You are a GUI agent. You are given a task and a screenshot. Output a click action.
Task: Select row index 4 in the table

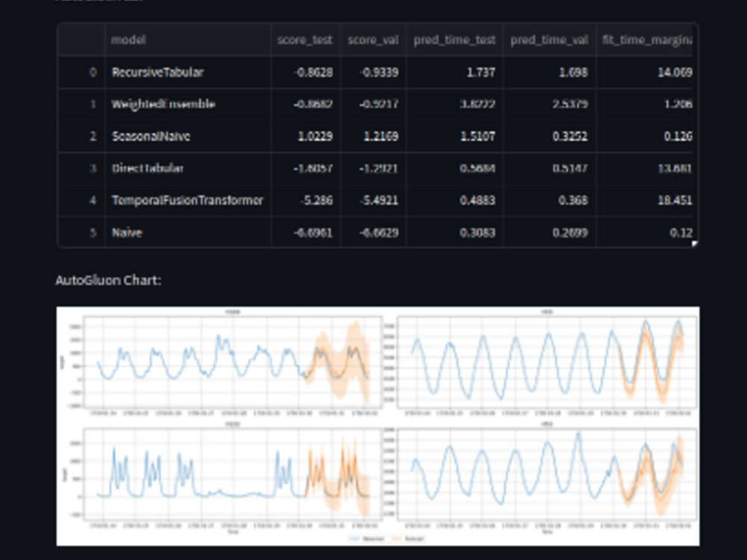(x=81, y=200)
